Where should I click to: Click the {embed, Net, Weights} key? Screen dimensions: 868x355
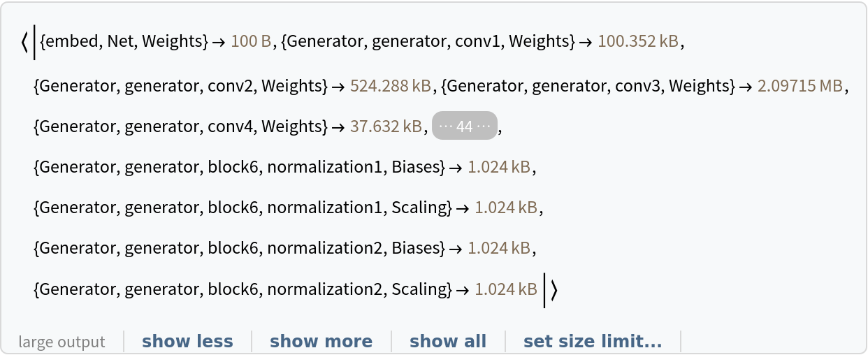tap(124, 42)
